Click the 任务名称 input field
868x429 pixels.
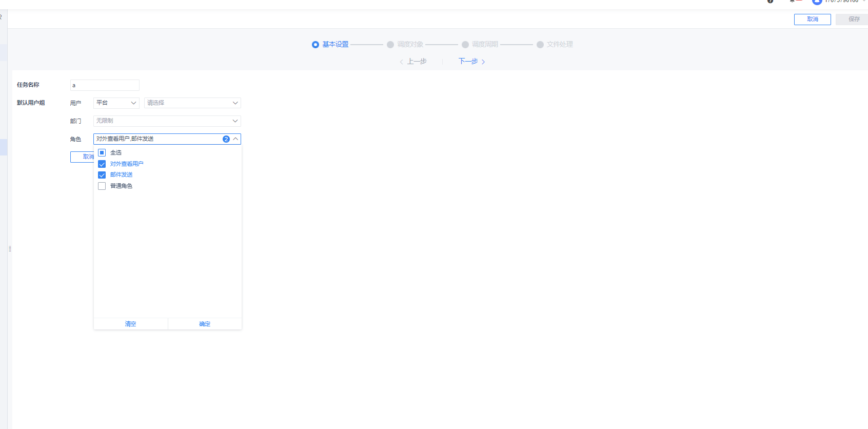tap(105, 85)
